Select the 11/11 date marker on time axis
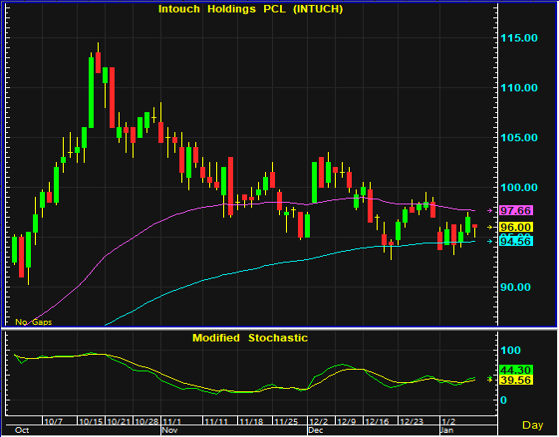559x437 pixels. (x=216, y=421)
